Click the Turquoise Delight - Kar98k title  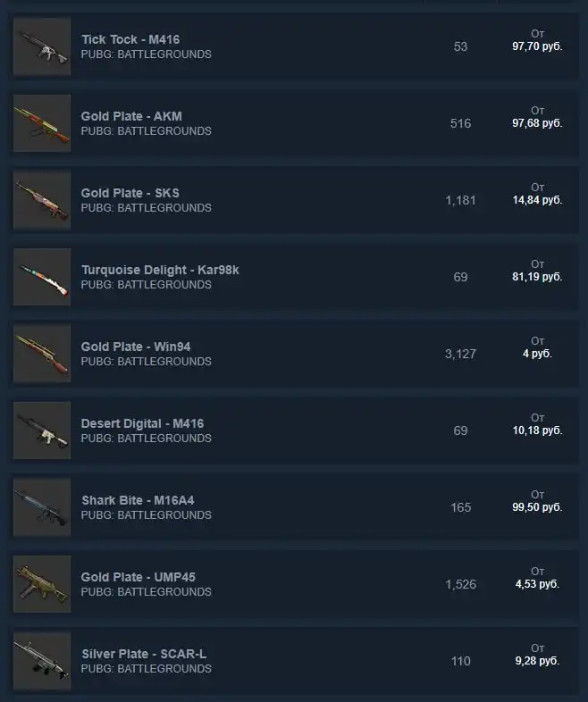pyautogui.click(x=160, y=270)
